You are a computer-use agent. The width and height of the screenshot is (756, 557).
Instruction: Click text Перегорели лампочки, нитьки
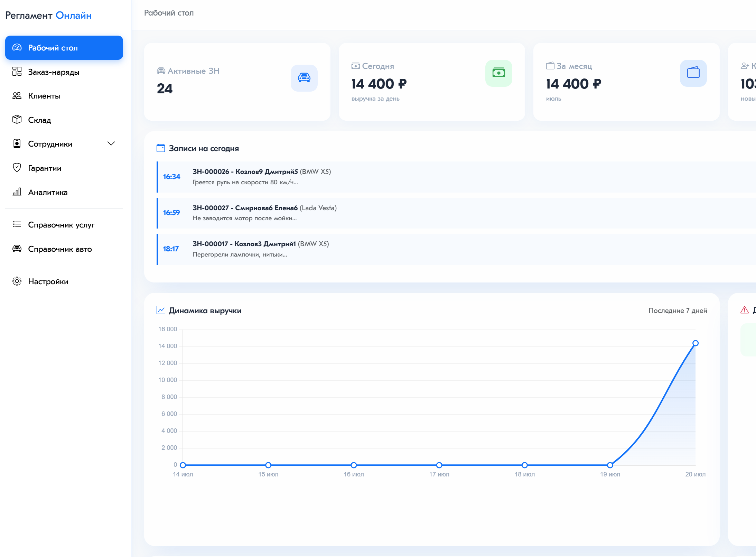point(240,254)
